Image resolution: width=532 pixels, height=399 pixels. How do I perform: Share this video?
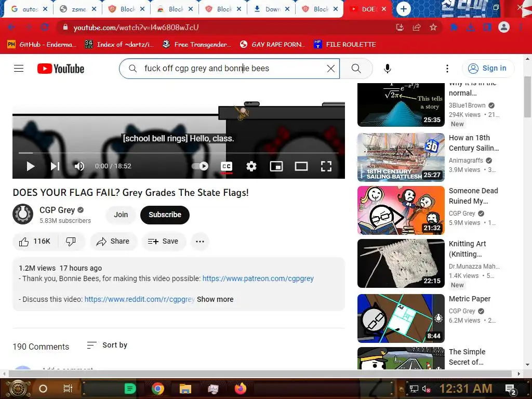click(x=113, y=241)
